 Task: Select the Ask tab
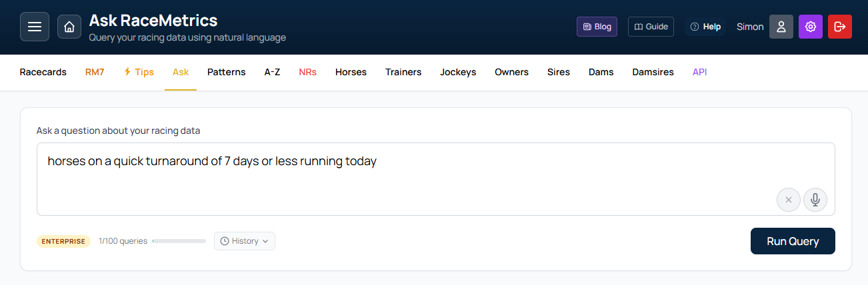coord(181,72)
